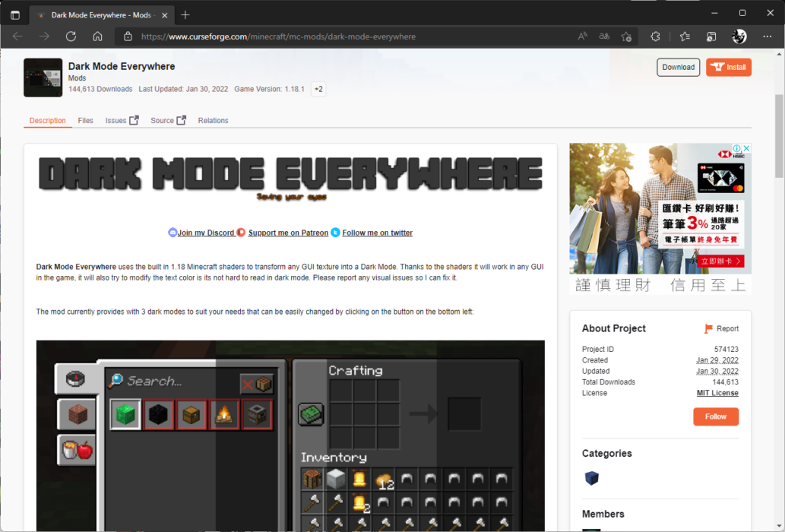Go back to the previous page
This screenshot has height=532, width=785.
(x=17, y=36)
